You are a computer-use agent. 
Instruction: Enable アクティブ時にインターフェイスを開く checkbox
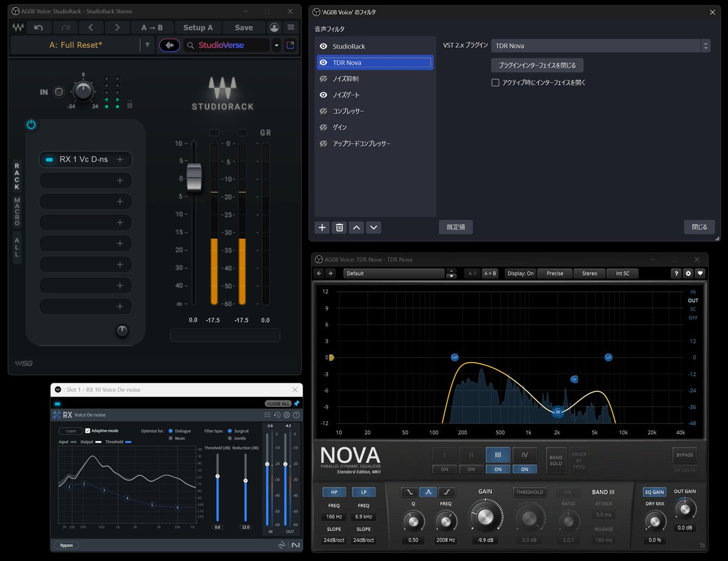495,82
